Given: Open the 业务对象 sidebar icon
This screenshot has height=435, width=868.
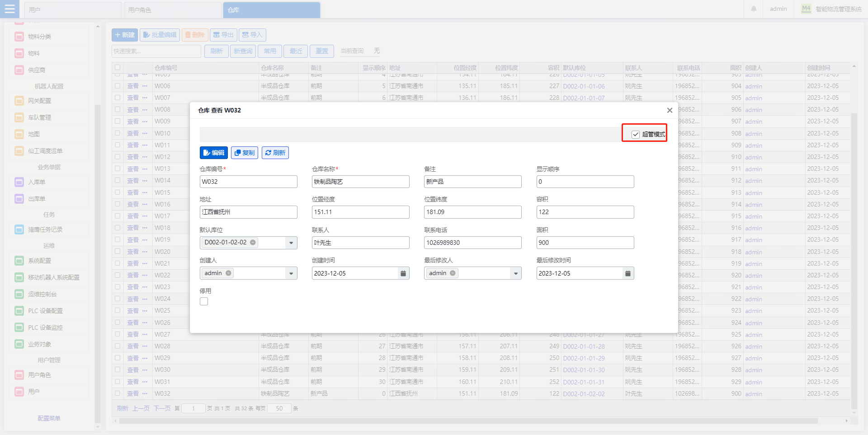Looking at the screenshot, I should point(19,344).
